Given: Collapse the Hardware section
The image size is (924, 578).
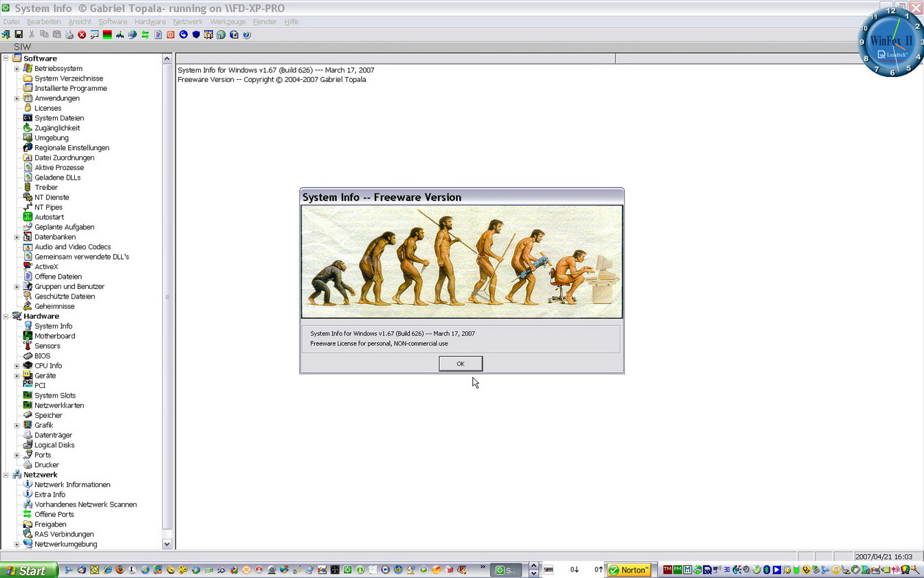Looking at the screenshot, I should (x=6, y=317).
